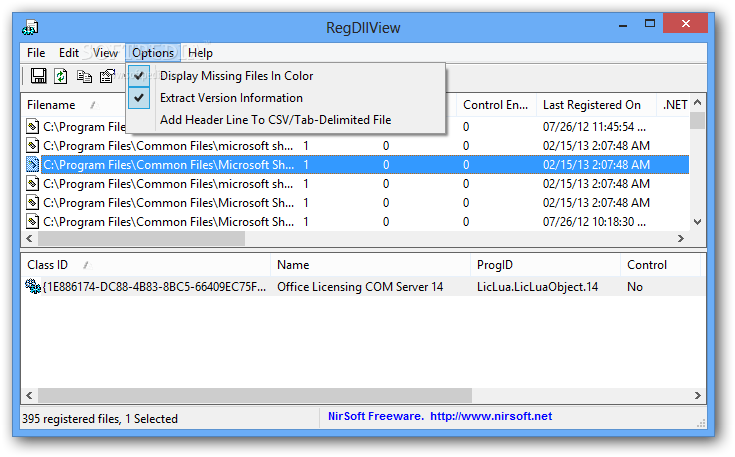Open the Help menu

tap(200, 53)
